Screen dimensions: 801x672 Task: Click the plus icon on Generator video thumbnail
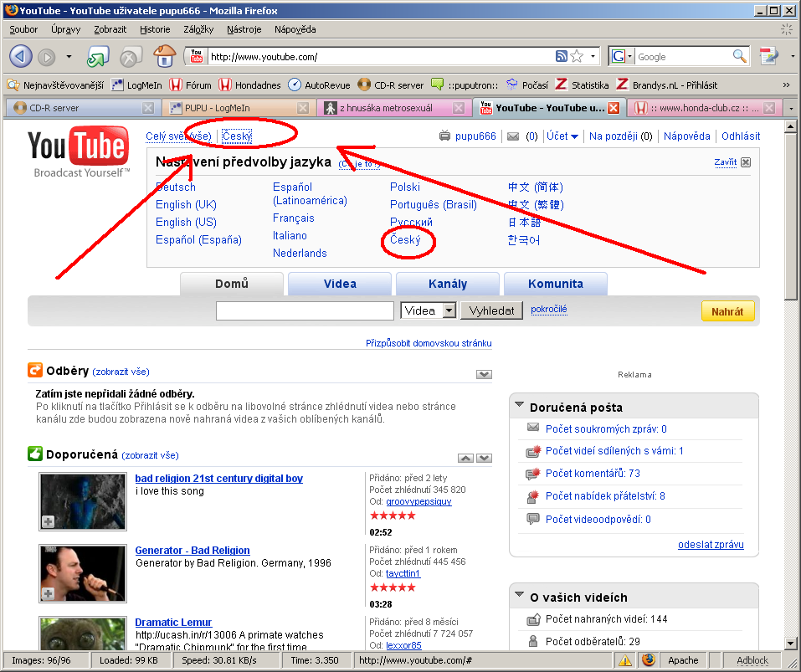(x=49, y=593)
